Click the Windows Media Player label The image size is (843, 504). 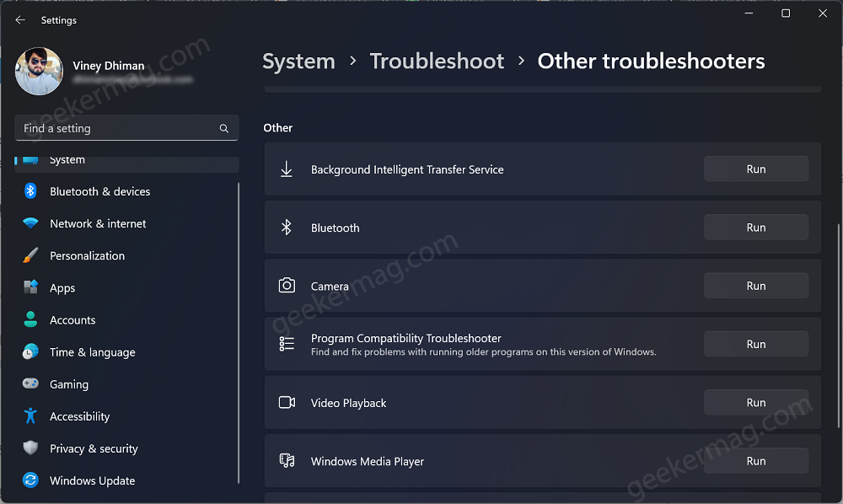point(368,462)
